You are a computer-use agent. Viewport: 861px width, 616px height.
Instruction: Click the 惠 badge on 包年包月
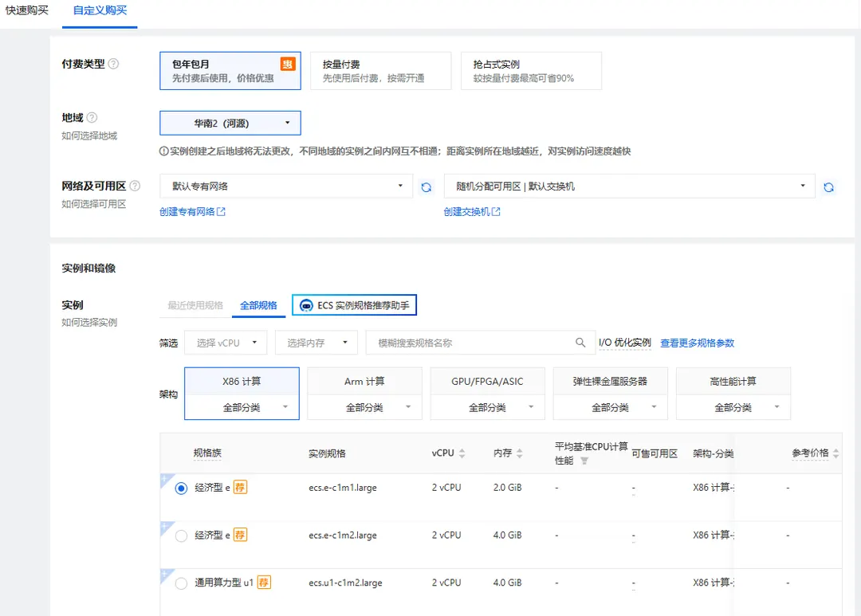click(288, 64)
